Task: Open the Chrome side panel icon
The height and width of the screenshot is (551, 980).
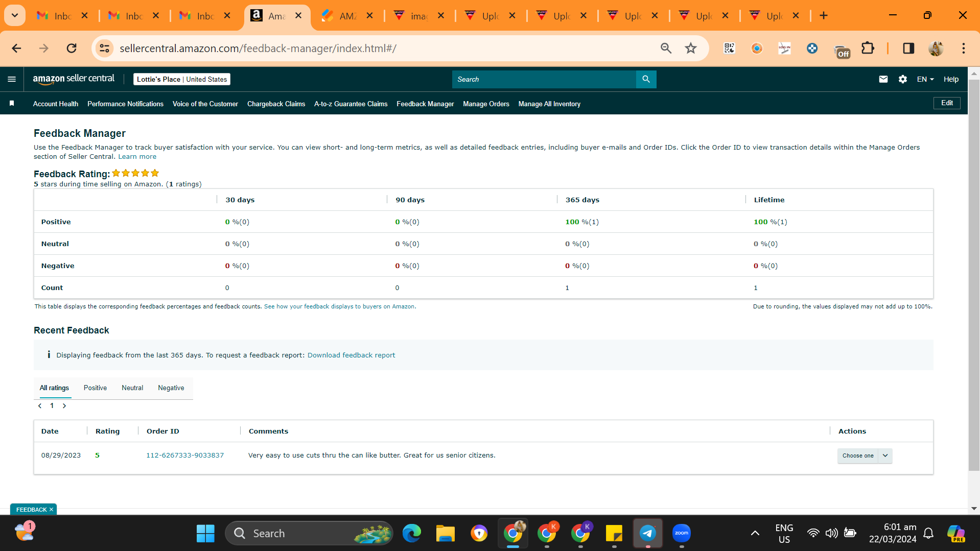Action: click(908, 48)
